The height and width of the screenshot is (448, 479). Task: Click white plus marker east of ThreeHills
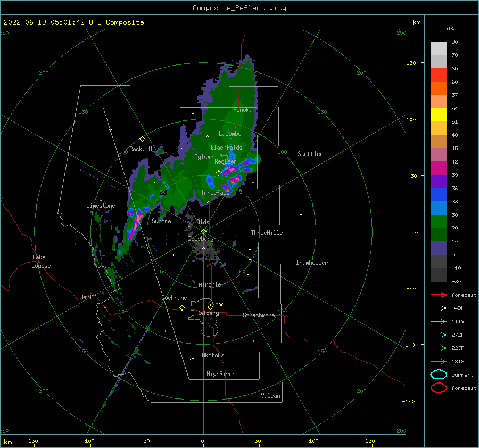pyautogui.click(x=301, y=214)
